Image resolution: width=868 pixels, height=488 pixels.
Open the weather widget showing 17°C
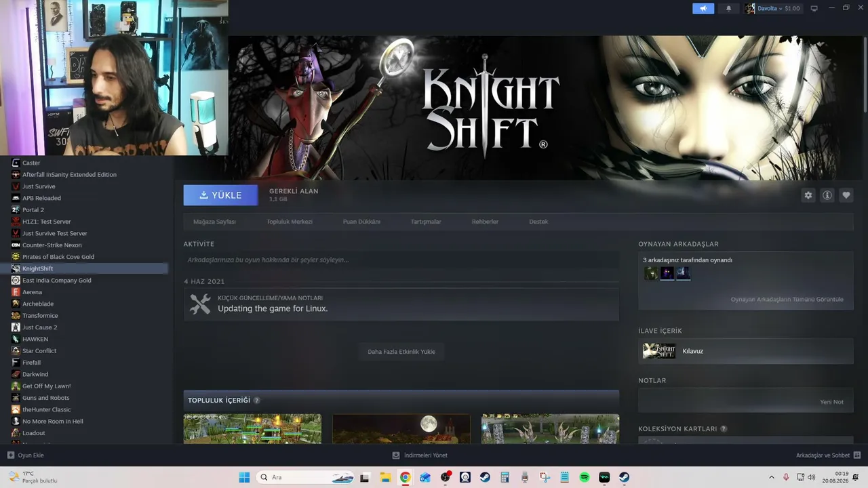[x=33, y=477]
